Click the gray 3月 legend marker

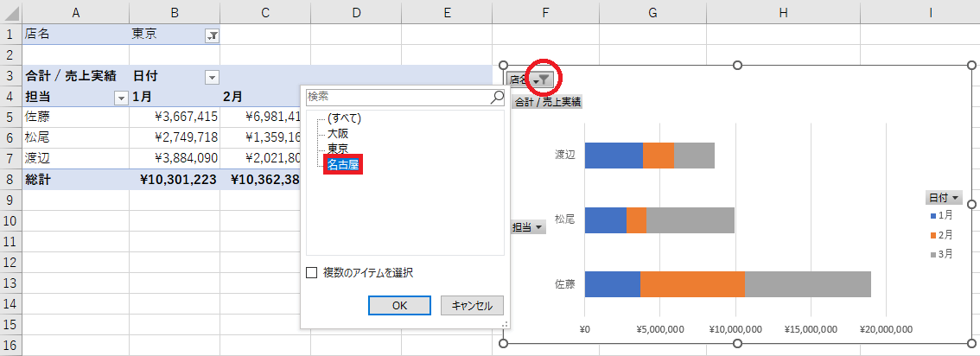pos(932,254)
